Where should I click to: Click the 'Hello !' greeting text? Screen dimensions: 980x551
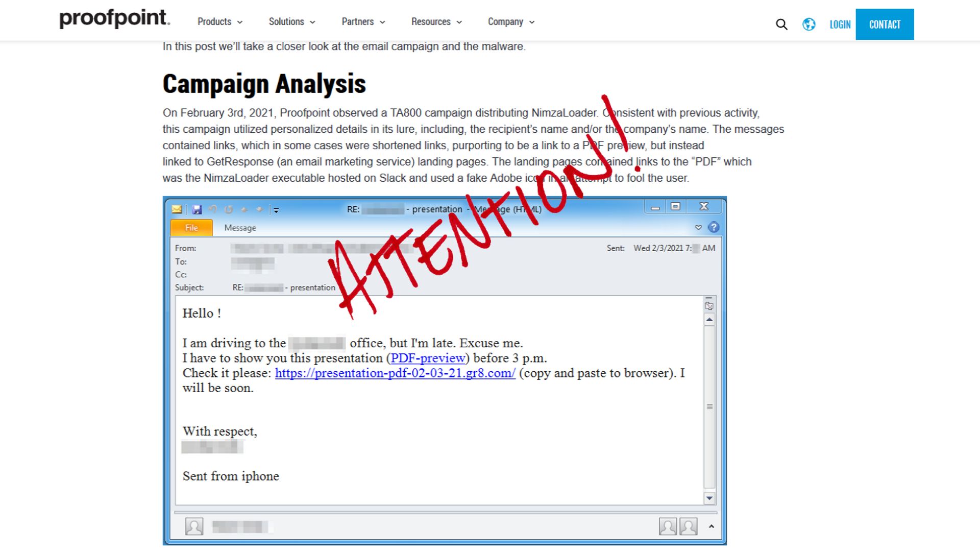coord(202,313)
